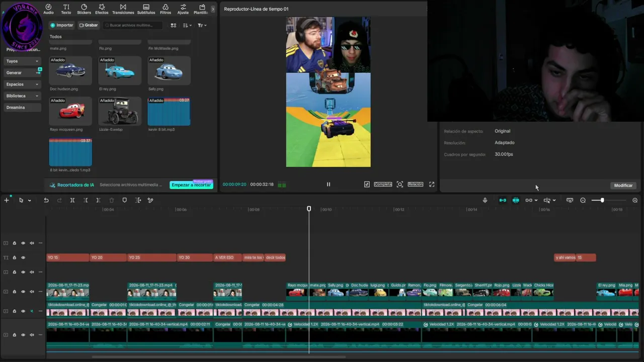Viewport: 644px width, 362px height.
Task: Start voiceover recording with microphone icon
Action: coord(485,200)
